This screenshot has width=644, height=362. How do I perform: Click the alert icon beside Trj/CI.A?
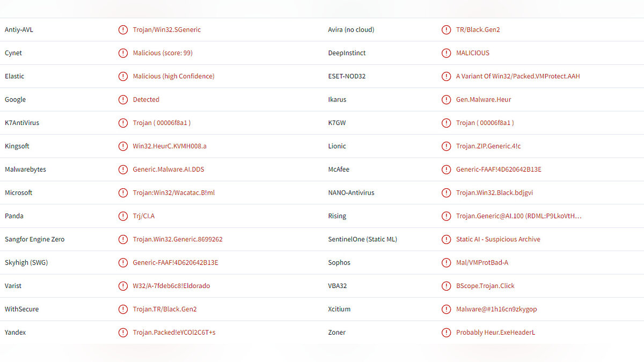coord(123,216)
